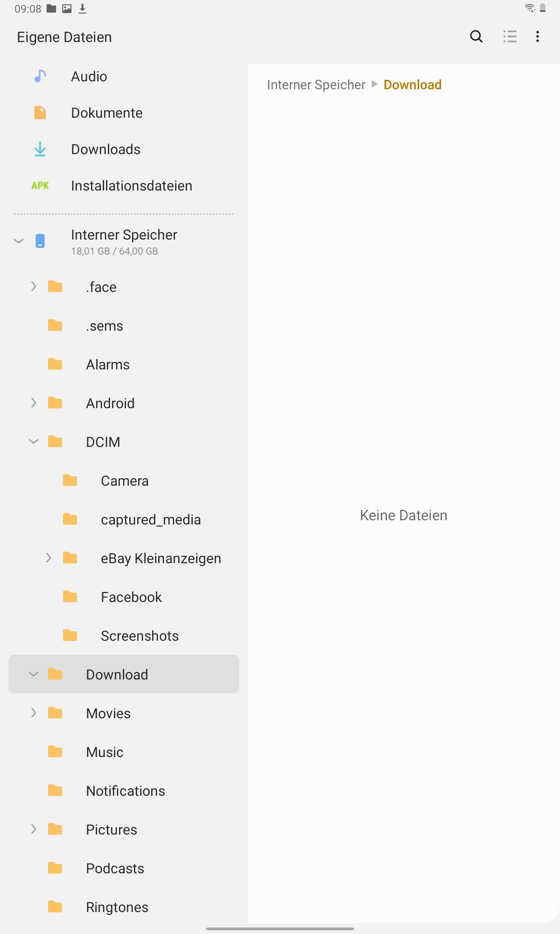Expand the .face folder chevron
560x934 pixels.
34,286
